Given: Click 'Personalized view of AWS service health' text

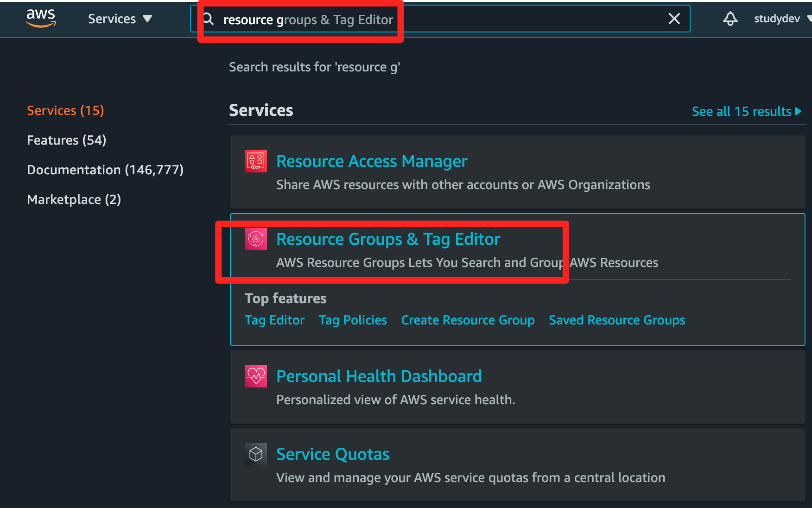Looking at the screenshot, I should pyautogui.click(x=396, y=400).
